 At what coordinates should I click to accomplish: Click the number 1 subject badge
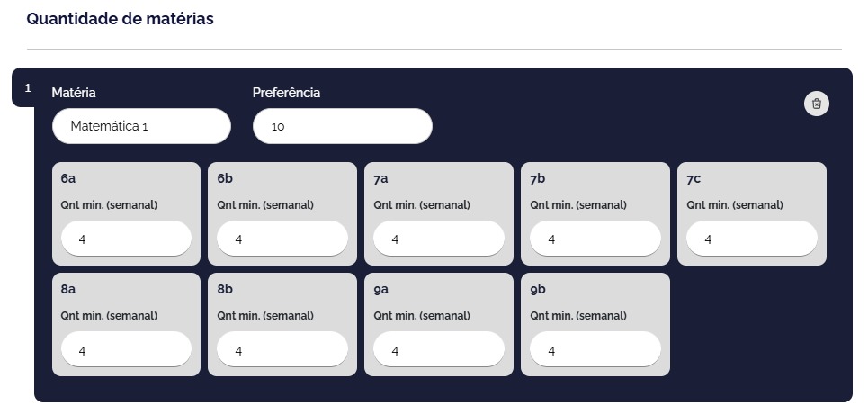tap(27, 87)
